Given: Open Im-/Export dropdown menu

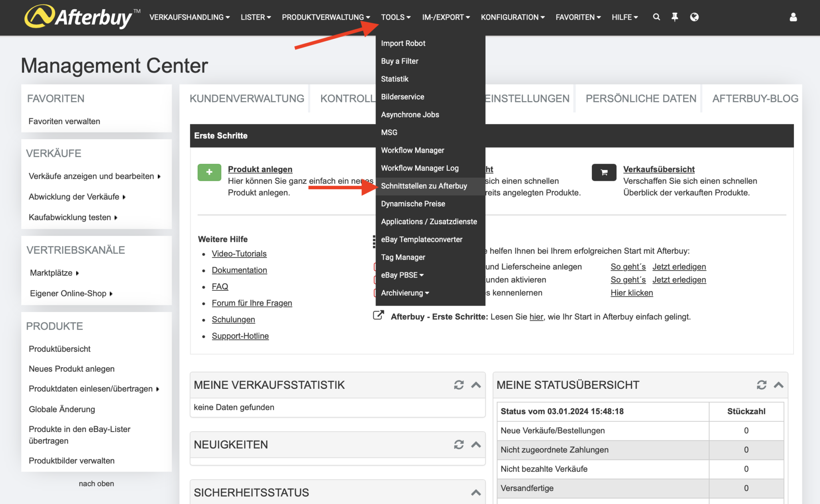Looking at the screenshot, I should point(446,17).
